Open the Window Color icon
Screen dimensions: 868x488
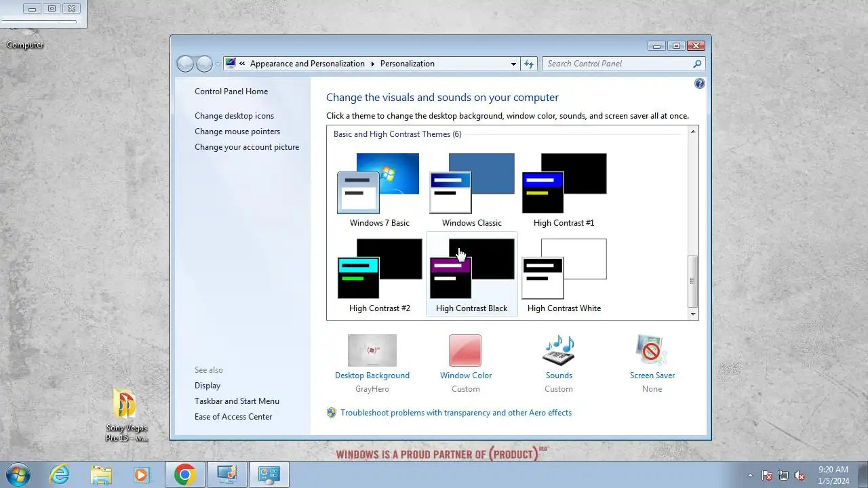[465, 350]
